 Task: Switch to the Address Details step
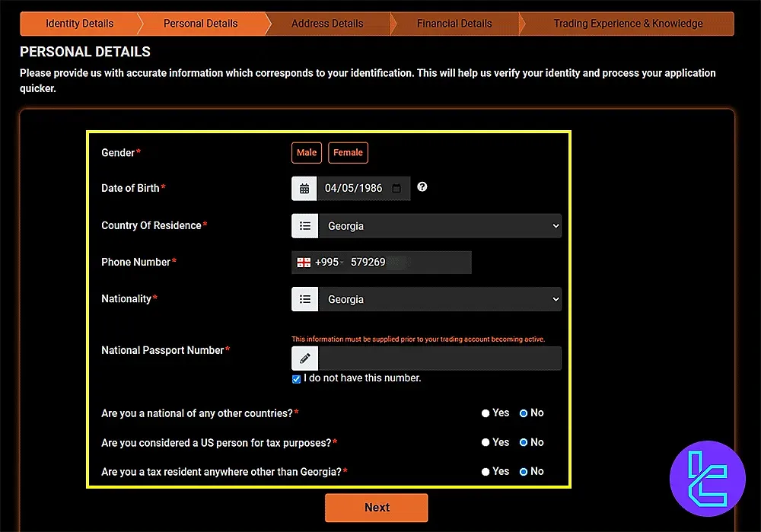(327, 24)
